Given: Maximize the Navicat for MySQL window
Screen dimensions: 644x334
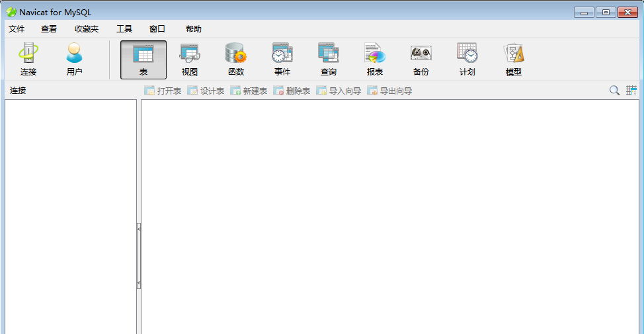Looking at the screenshot, I should pos(606,13).
